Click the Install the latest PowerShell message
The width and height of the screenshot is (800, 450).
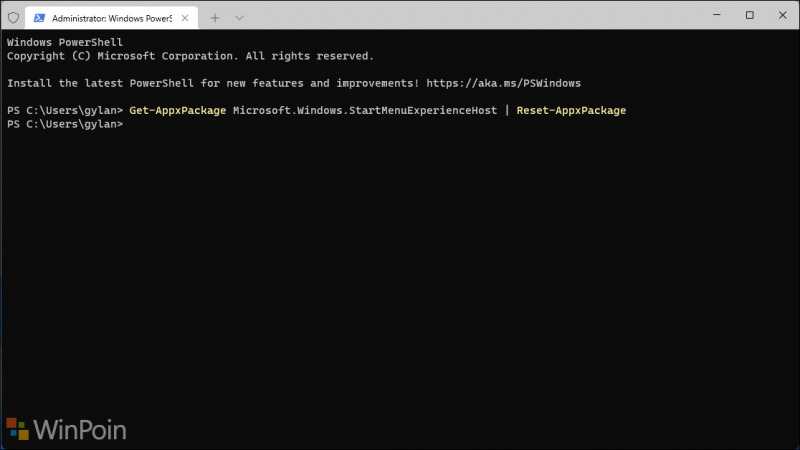tap(213, 83)
